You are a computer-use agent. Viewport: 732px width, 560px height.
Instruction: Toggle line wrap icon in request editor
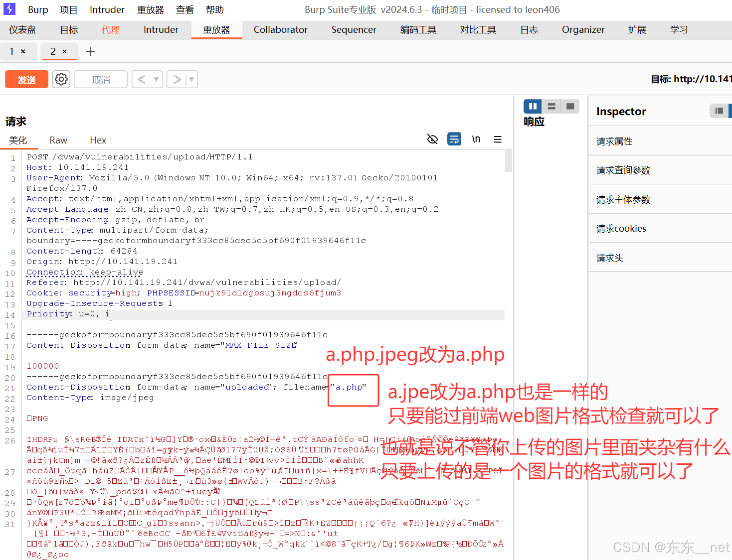coord(454,140)
